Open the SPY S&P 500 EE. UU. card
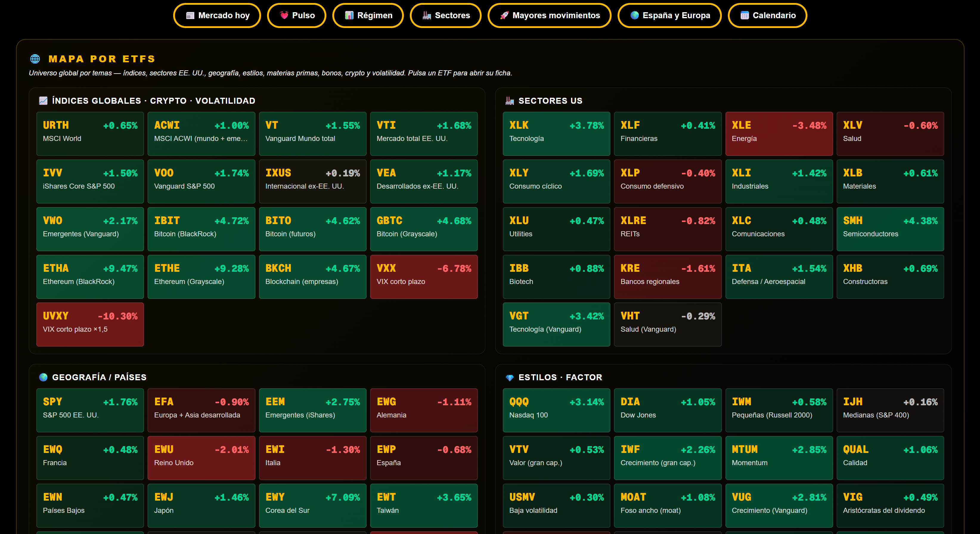Screen dimensions: 980x534 coord(90,410)
